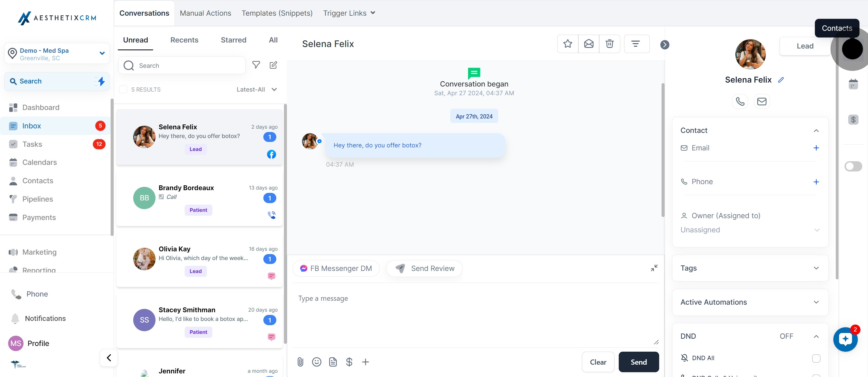
Task: Flip the toggle switch on right rail
Action: click(x=853, y=166)
